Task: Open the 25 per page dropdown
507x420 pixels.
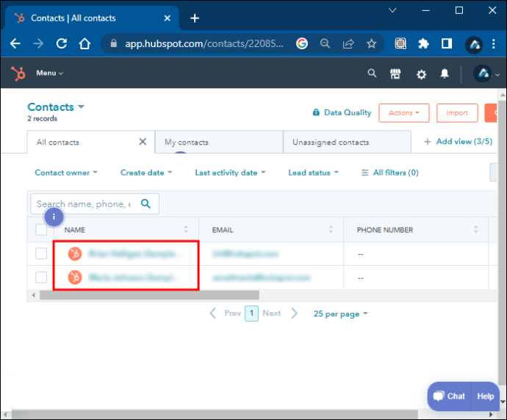Action: coord(340,314)
